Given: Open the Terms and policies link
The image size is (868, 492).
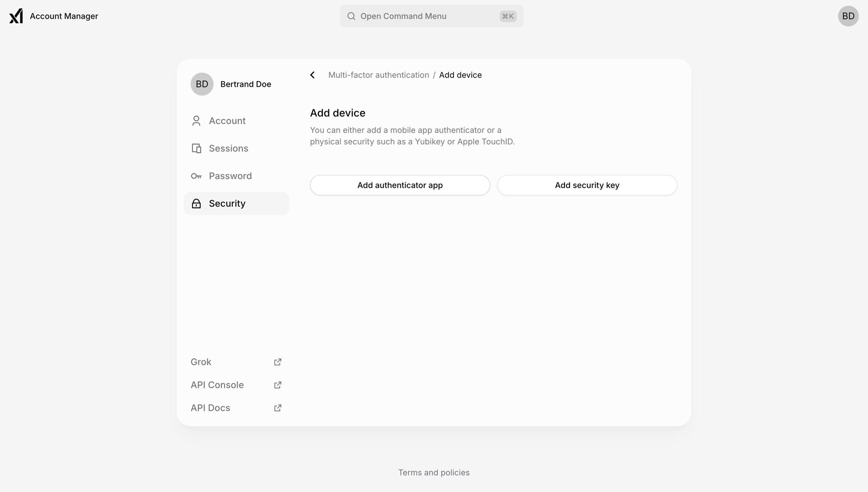Looking at the screenshot, I should (434, 472).
